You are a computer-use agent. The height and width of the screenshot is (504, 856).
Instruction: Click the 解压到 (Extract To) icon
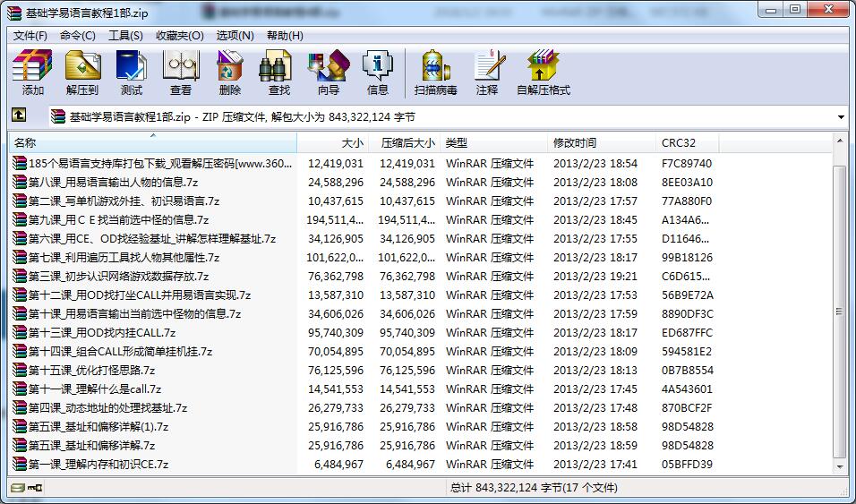coord(82,73)
